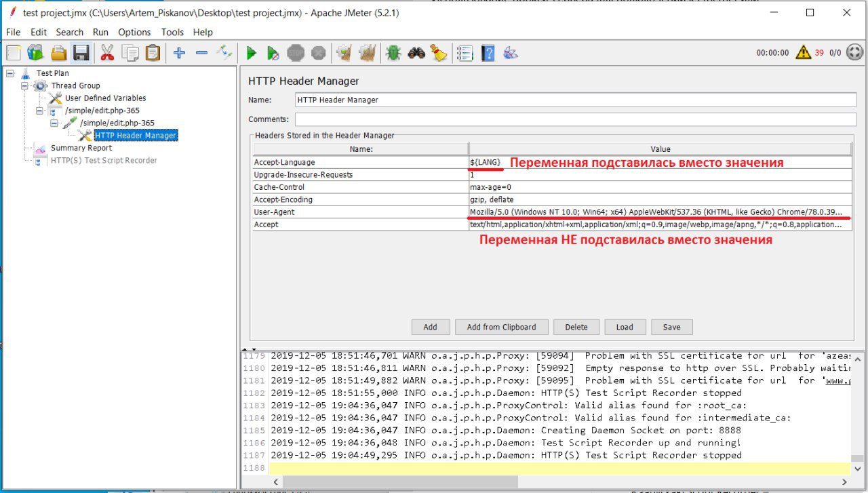
Task: Click the What's this node icon
Action: 511,52
